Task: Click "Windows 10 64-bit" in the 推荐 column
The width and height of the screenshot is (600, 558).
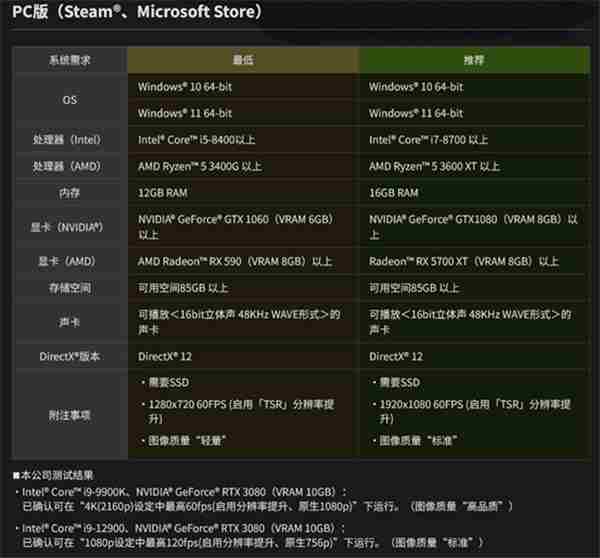Action: [x=416, y=87]
